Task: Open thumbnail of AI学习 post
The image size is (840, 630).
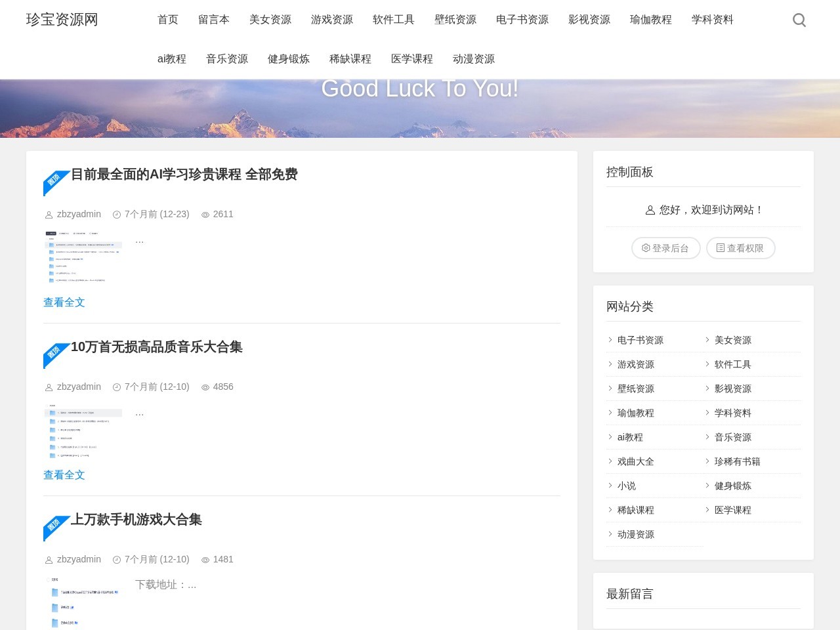Action: [83, 257]
